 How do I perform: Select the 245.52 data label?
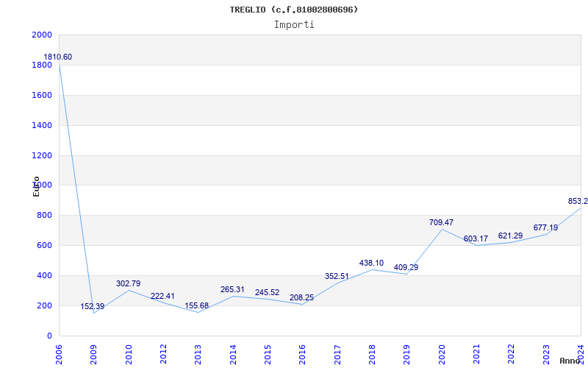[267, 292]
